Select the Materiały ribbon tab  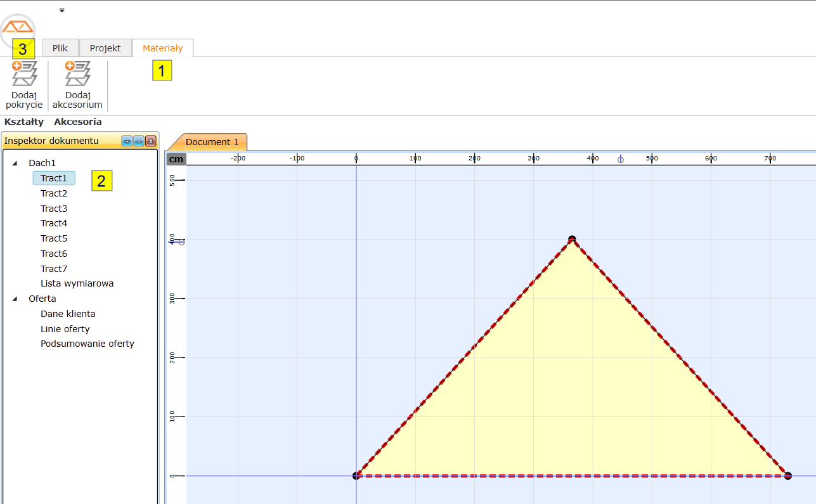click(x=162, y=48)
